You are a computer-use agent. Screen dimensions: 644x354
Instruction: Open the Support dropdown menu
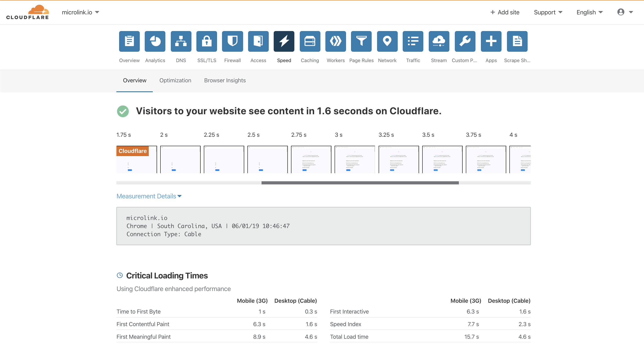pyautogui.click(x=548, y=12)
